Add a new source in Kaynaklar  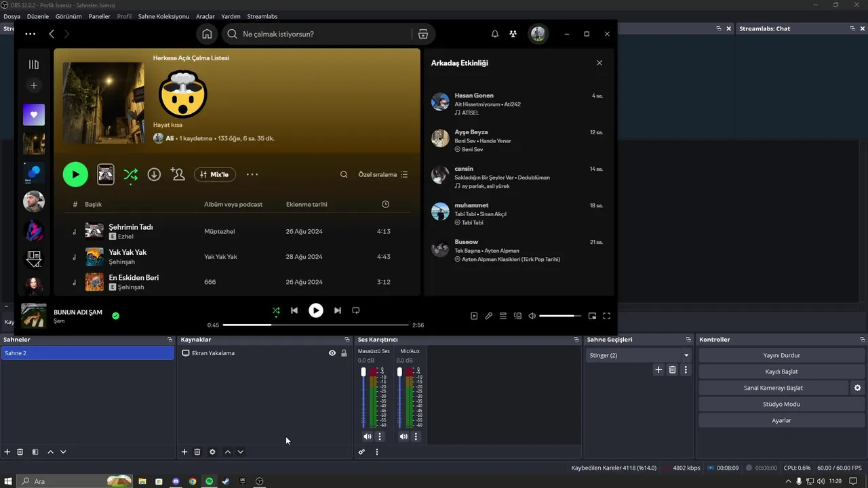click(x=184, y=452)
